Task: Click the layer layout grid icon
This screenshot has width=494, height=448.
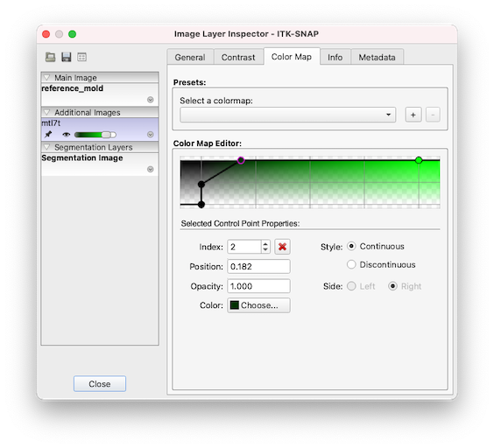Action: point(82,57)
